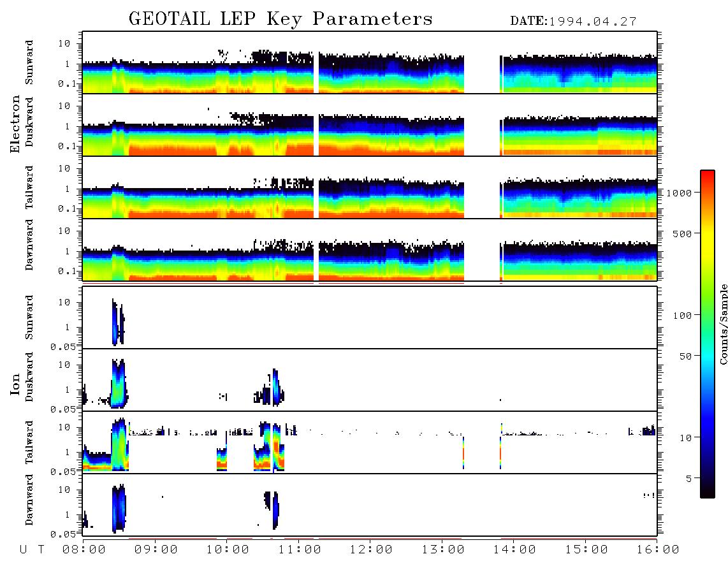Click the Electron Duskward spectrogram panel
Viewport: 728px width, 561px height.
[370, 124]
